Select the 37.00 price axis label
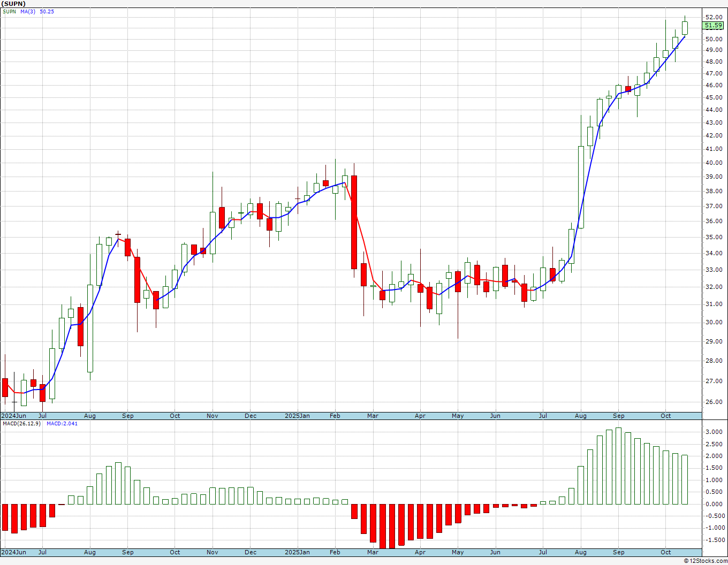The width and height of the screenshot is (728, 565). click(714, 206)
